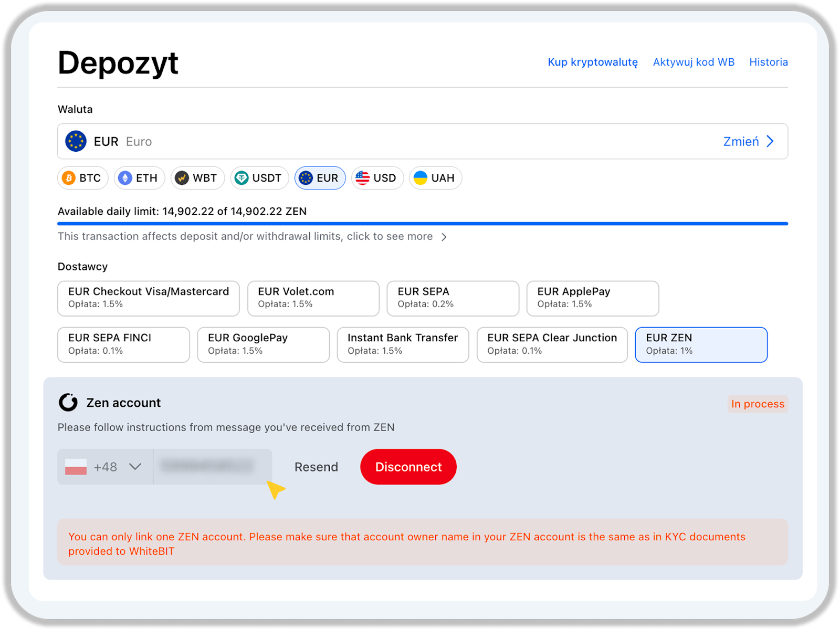840x630 pixels.
Task: Open the +48 country code dropdown
Action: (105, 467)
